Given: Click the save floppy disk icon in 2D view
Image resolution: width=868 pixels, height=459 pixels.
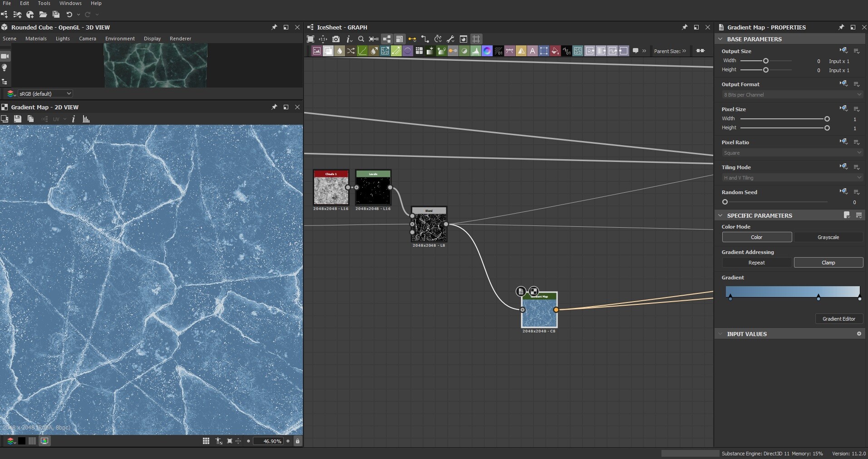Looking at the screenshot, I should point(18,119).
